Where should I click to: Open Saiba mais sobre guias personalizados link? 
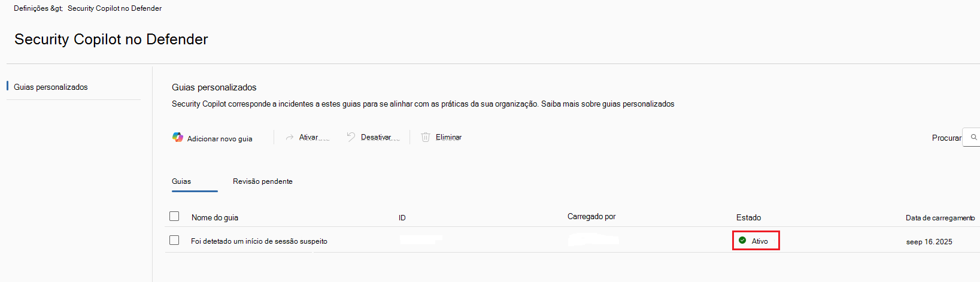coord(608,104)
